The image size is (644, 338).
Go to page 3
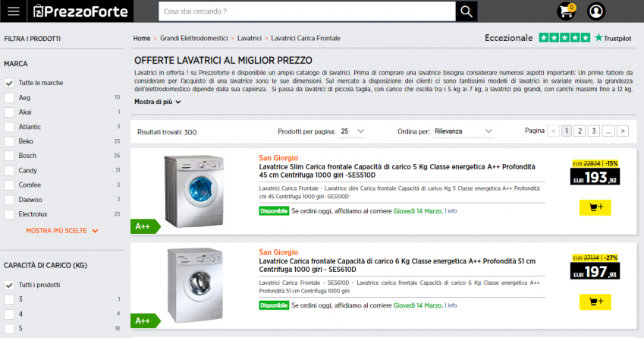pyautogui.click(x=594, y=131)
